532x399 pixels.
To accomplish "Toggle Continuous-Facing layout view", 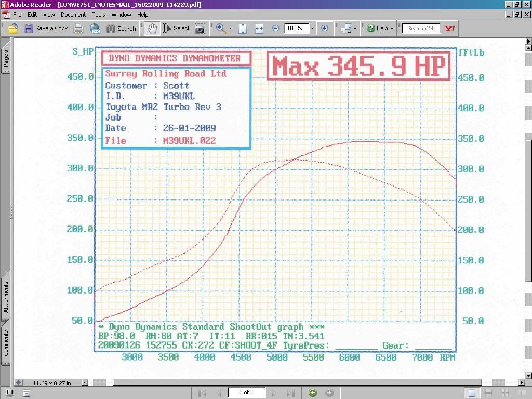I will click(x=505, y=393).
